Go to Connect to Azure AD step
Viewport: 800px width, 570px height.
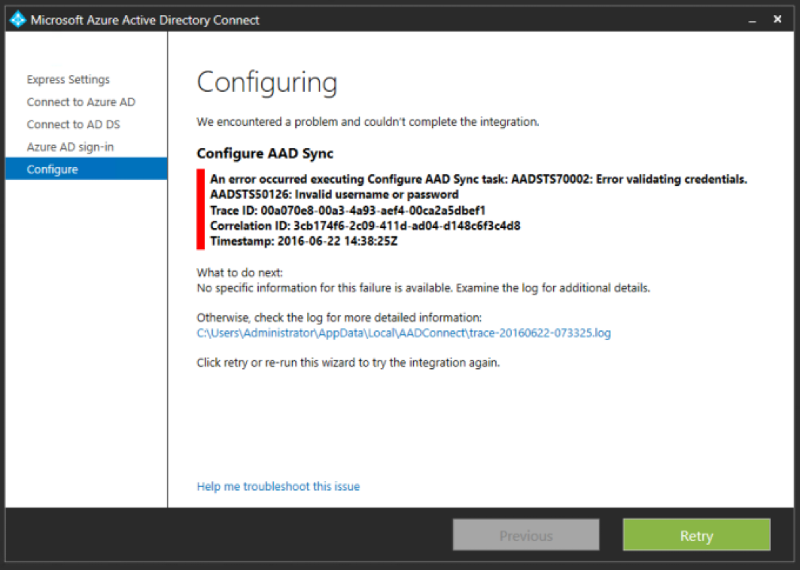pos(81,102)
